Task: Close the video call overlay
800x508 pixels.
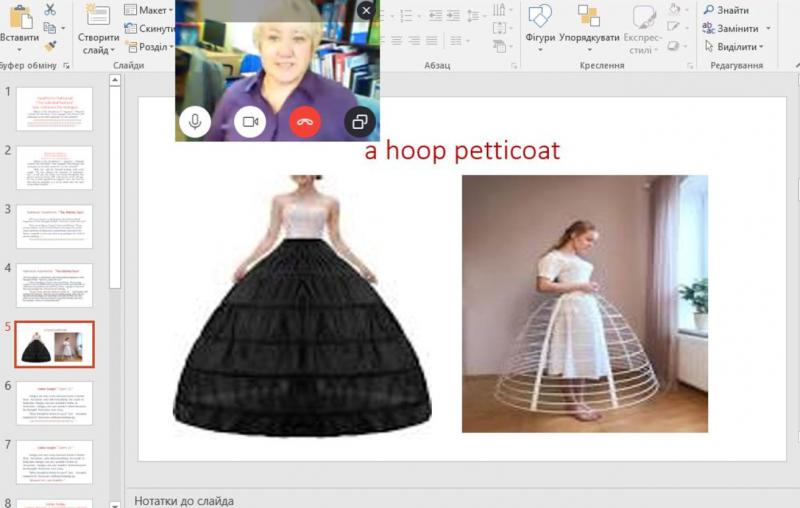Action: coord(366,10)
